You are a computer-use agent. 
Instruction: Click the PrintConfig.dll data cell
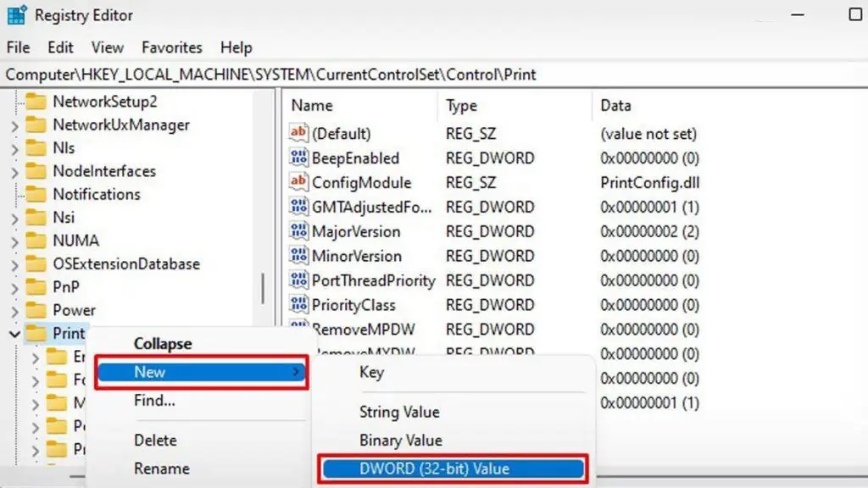650,183
